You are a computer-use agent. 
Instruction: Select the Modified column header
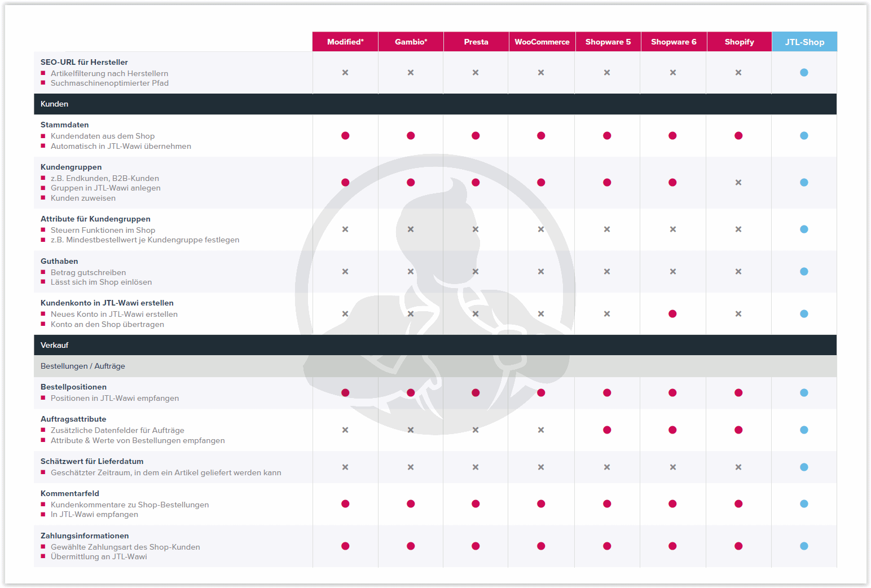click(345, 42)
